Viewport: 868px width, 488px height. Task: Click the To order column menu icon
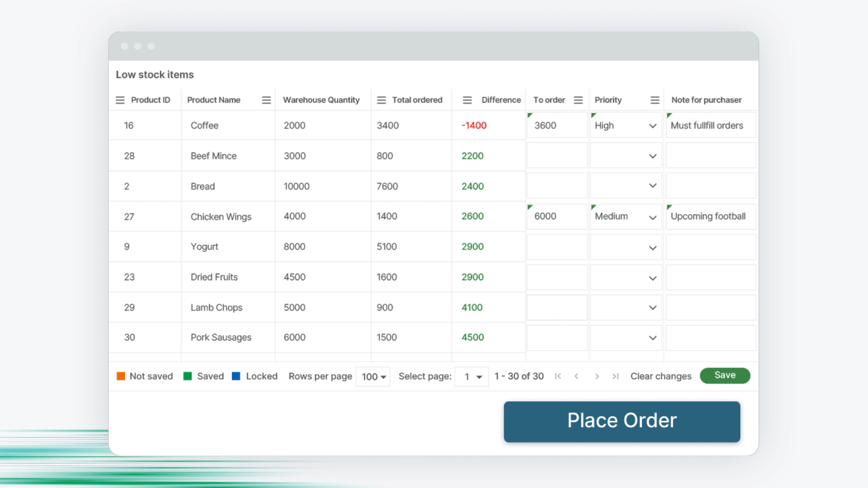(x=578, y=100)
